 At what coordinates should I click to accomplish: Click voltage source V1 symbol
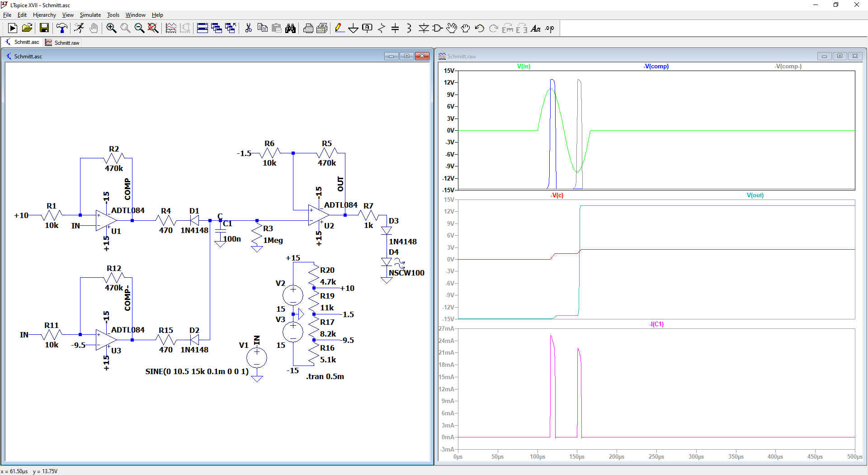(x=257, y=358)
